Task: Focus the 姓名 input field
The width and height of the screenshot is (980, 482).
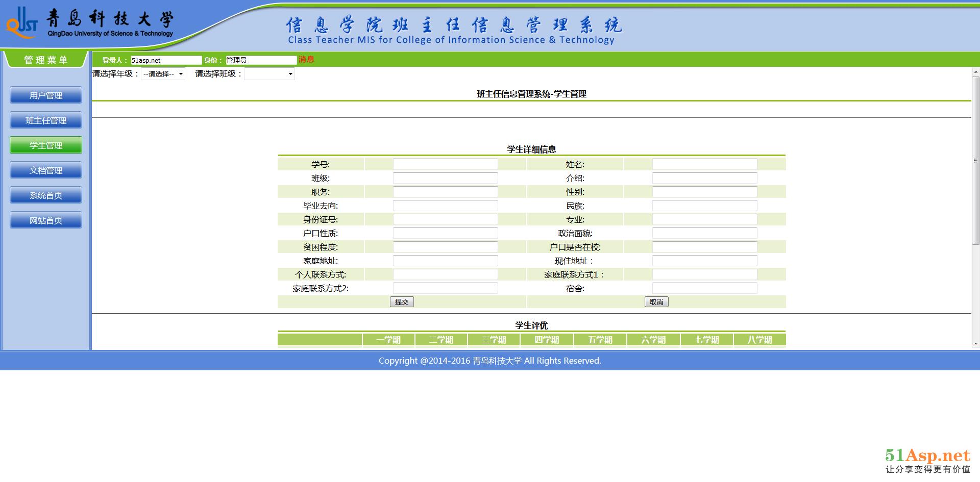Action: coord(704,164)
